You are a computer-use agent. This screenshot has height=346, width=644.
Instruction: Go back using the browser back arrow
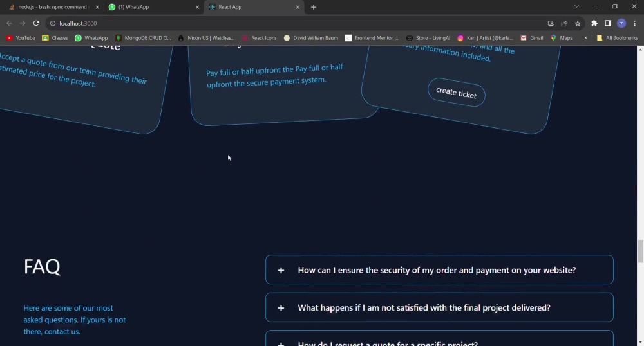point(9,23)
